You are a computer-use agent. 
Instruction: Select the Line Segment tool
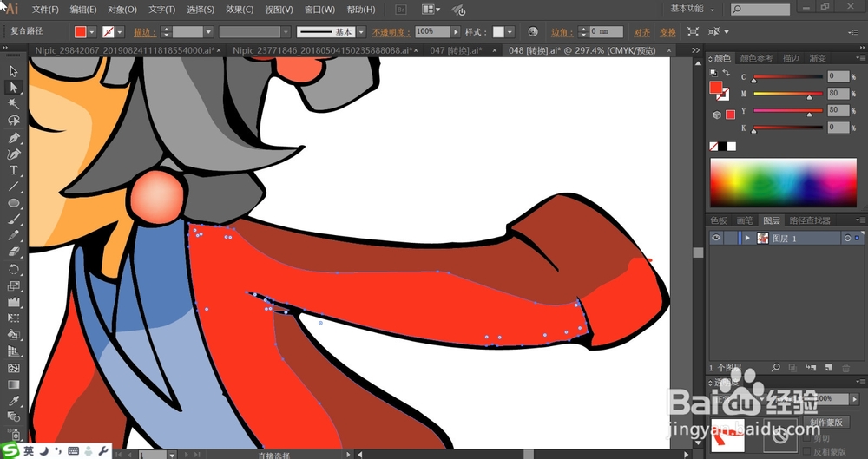14,187
